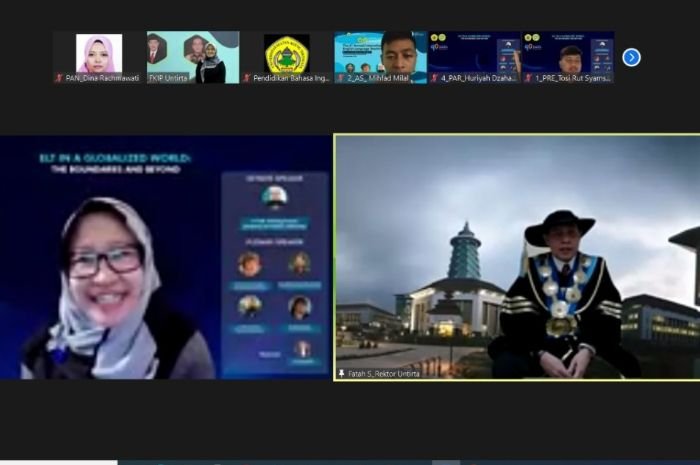Click the smiling woman's main video tile
Viewport: 700px width, 465px height.
pos(165,257)
